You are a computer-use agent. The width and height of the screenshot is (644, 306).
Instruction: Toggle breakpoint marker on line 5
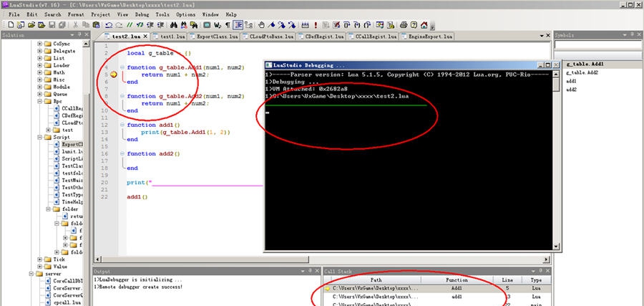(113, 75)
